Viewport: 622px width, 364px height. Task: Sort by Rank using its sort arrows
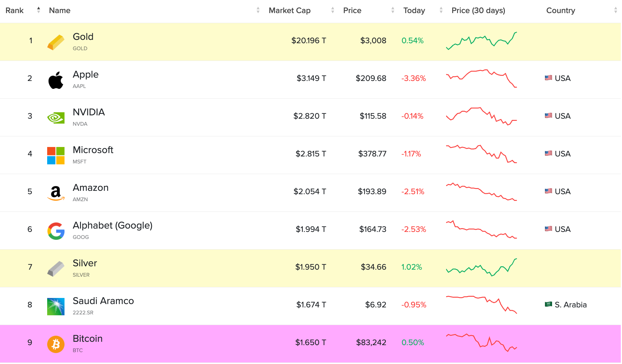(x=39, y=10)
